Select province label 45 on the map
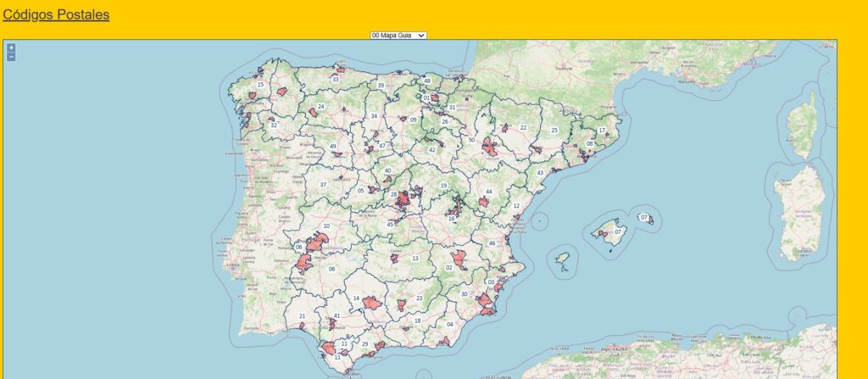The image size is (868, 379). coord(390,225)
